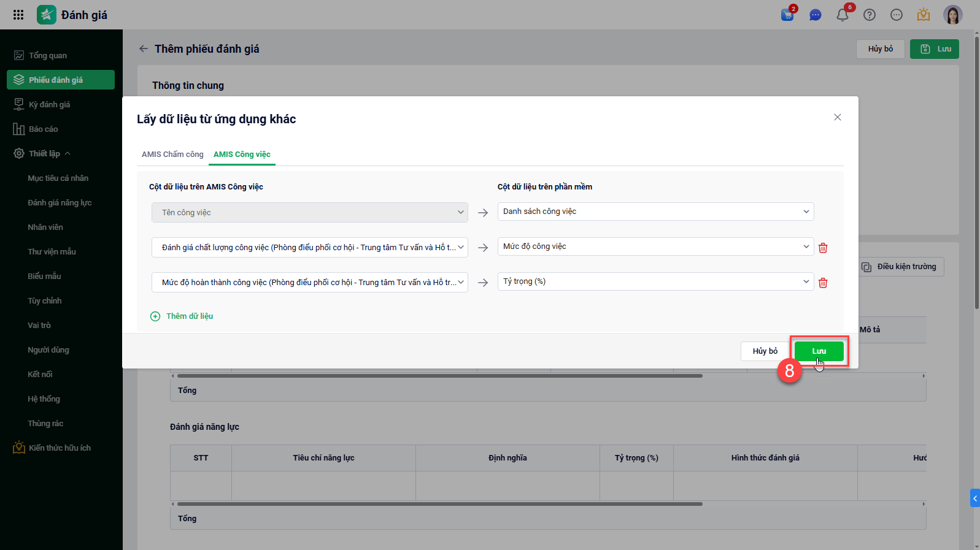
Task: Collapse the Thiết lập sidebar section
Action: [x=68, y=153]
